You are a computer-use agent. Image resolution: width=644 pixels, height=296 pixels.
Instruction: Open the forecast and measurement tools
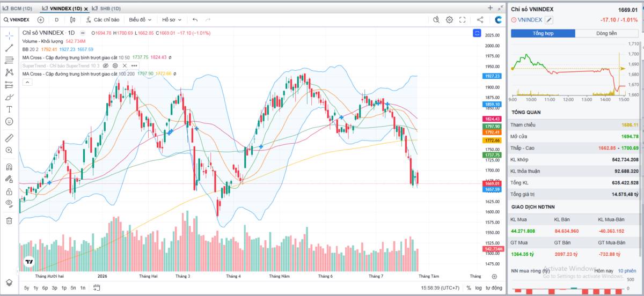(9, 85)
